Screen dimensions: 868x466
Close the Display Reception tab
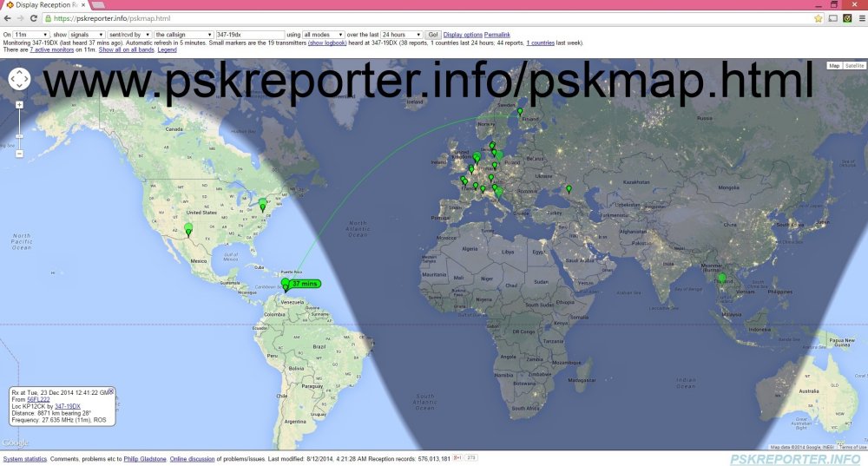tap(83, 5)
